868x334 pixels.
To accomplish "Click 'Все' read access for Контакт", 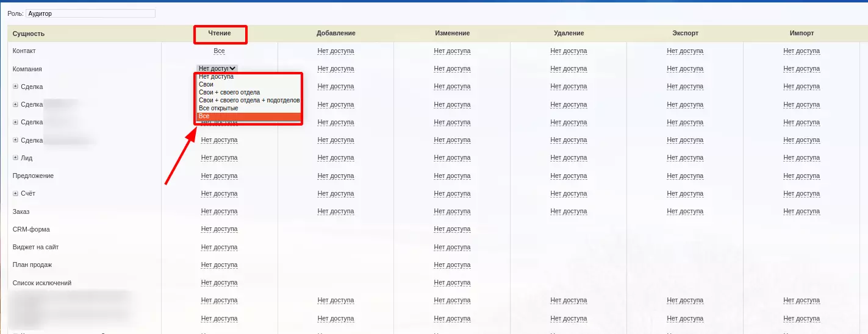I will pyautogui.click(x=219, y=51).
